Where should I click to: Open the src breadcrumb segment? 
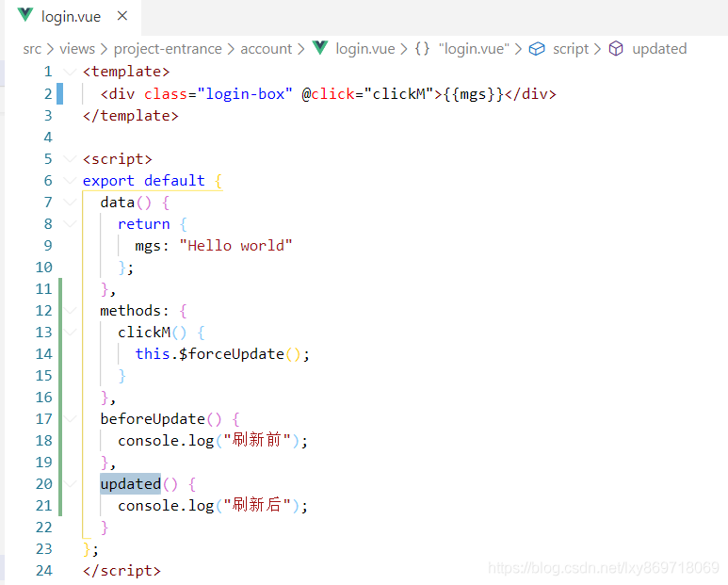[32, 49]
